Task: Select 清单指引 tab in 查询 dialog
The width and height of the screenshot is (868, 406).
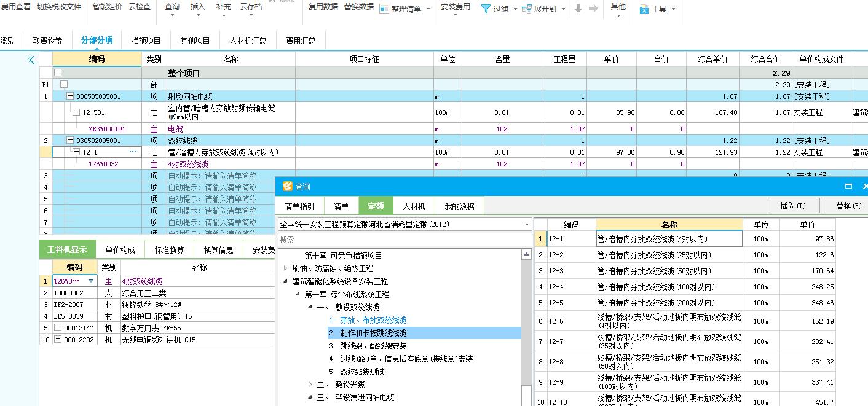Action: coord(299,206)
